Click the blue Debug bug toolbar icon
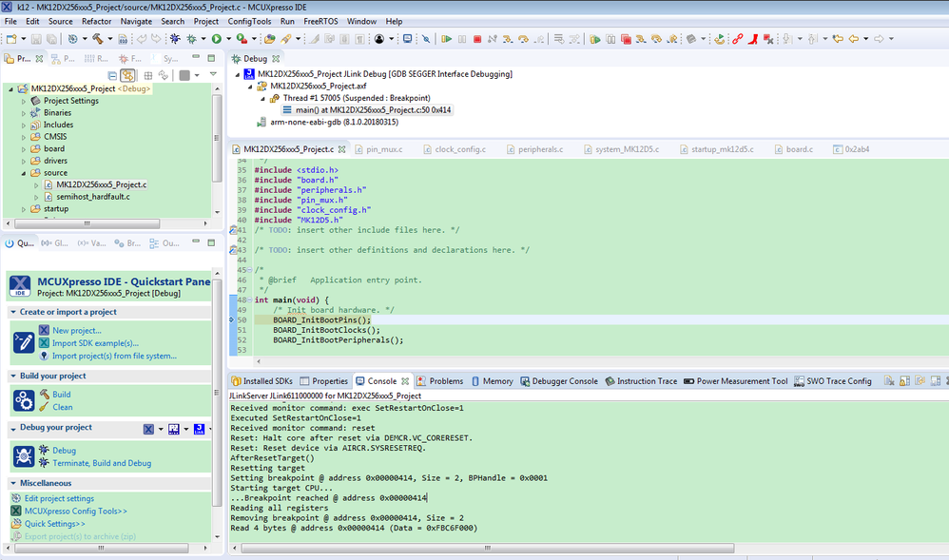The image size is (949, 560). (x=175, y=39)
